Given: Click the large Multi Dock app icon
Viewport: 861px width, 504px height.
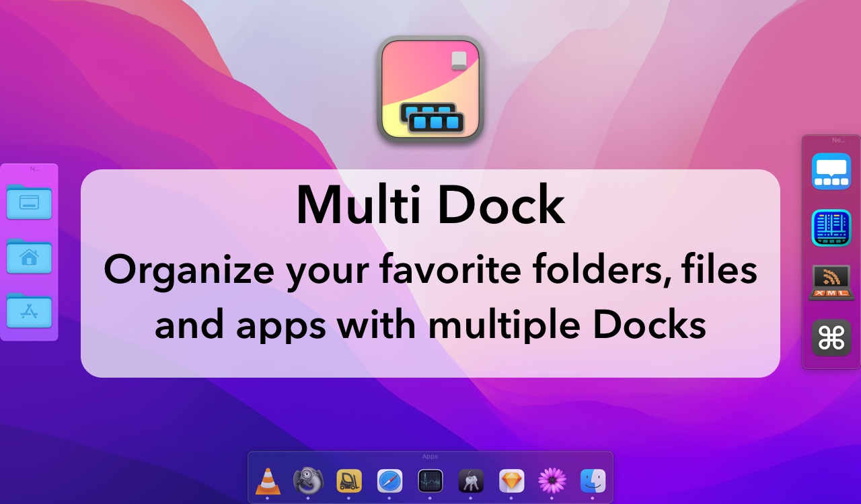Looking at the screenshot, I should click(x=430, y=89).
